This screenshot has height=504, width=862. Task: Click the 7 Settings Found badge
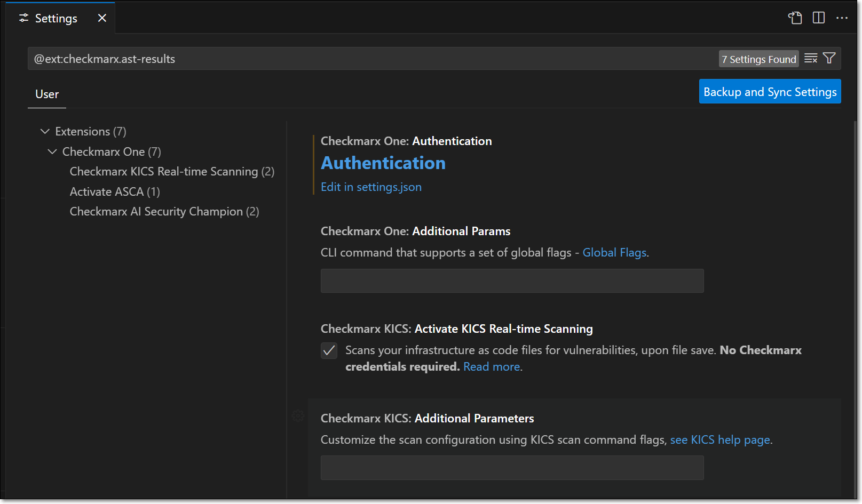(758, 59)
